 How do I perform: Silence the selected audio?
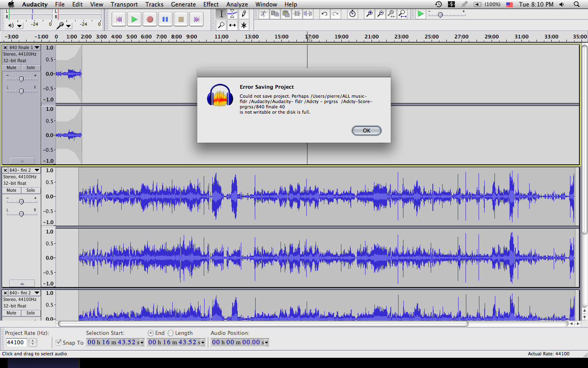308,13
